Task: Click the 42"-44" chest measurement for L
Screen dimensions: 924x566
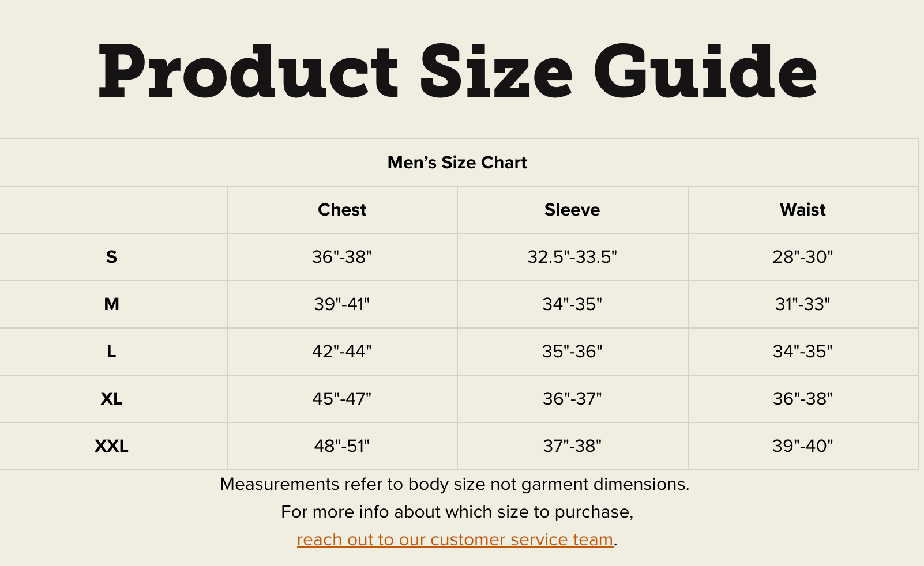Action: (x=342, y=352)
